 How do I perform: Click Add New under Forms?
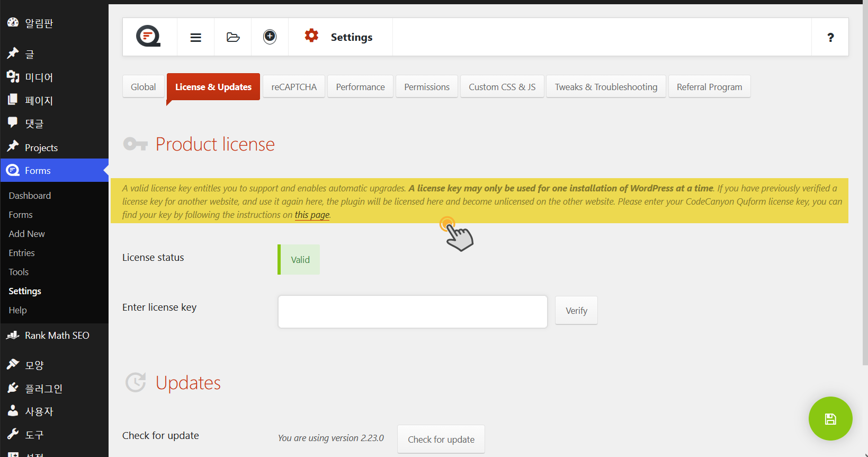pyautogui.click(x=26, y=234)
